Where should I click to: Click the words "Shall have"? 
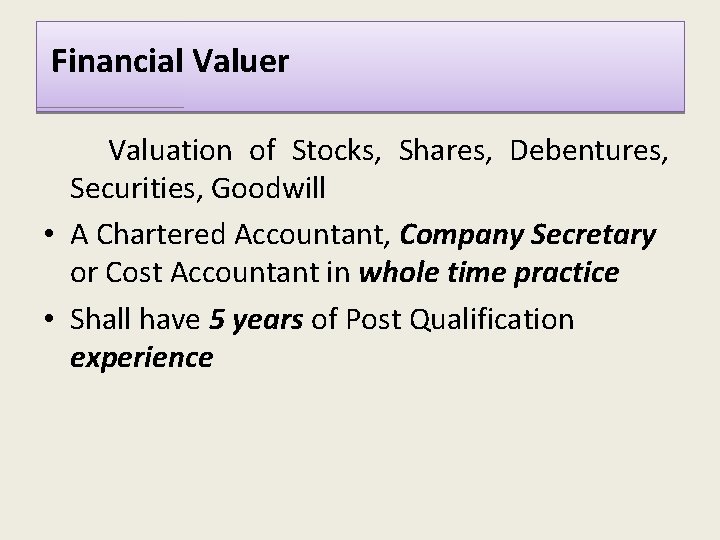click(137, 320)
